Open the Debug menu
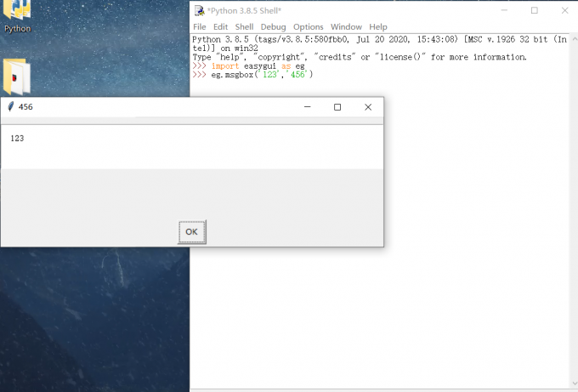This screenshot has height=392, width=578. (273, 27)
